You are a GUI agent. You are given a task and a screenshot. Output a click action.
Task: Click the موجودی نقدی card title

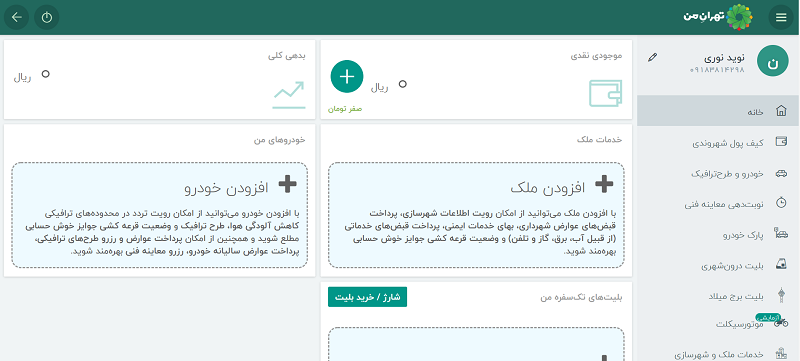tap(596, 56)
